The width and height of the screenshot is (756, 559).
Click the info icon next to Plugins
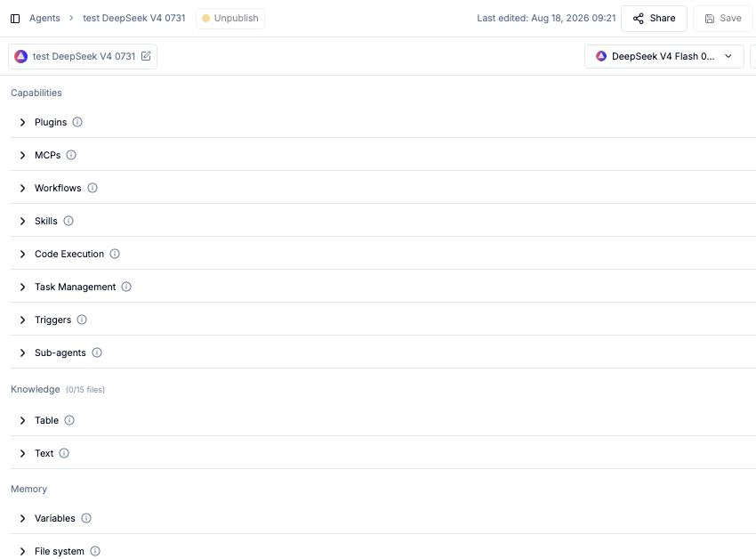[77, 122]
